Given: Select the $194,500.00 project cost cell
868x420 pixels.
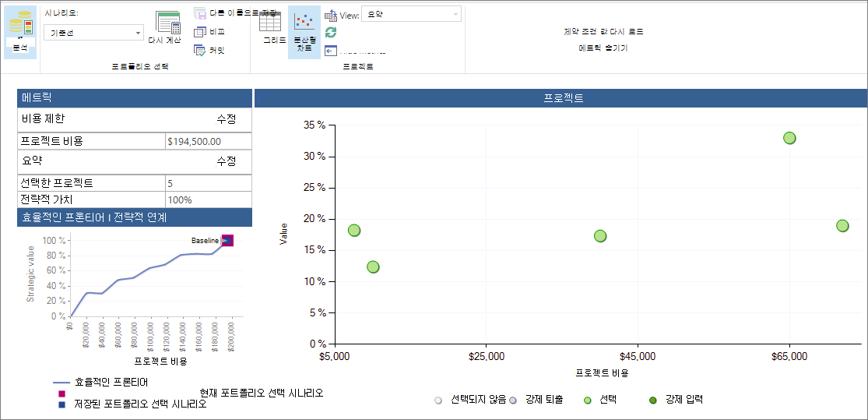Looking at the screenshot, I should coord(208,141).
